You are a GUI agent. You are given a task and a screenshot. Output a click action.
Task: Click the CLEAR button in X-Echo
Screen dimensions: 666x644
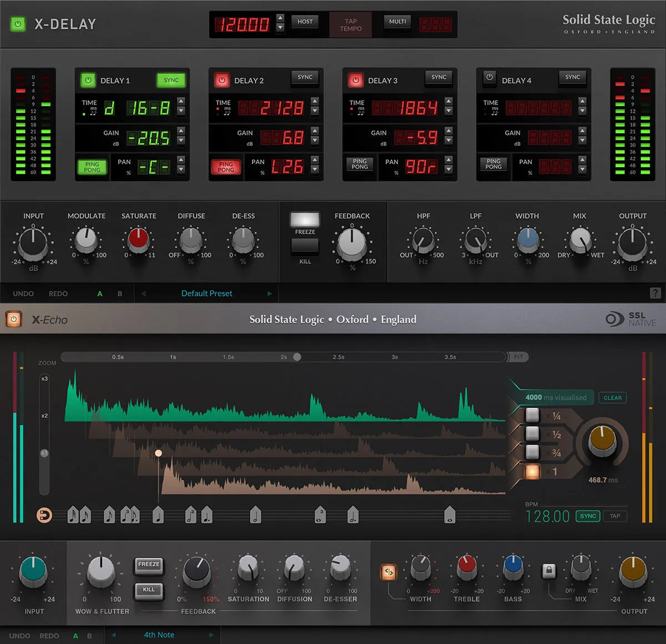coord(612,398)
